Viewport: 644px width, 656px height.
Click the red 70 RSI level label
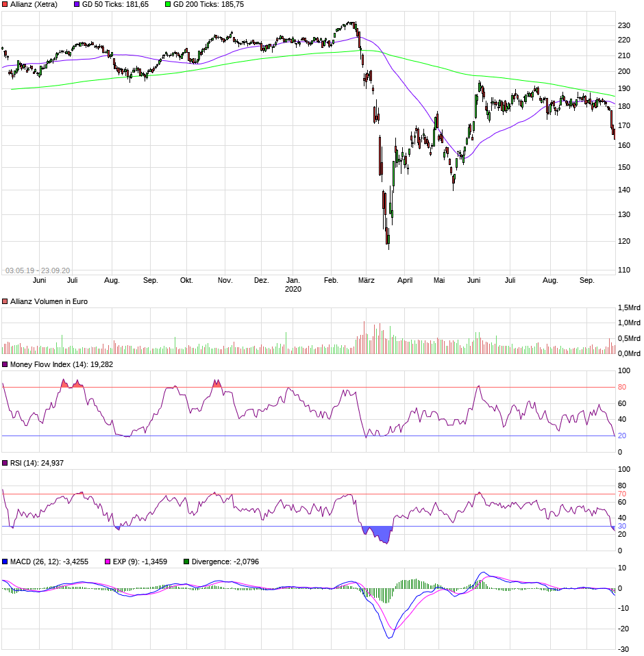click(622, 494)
